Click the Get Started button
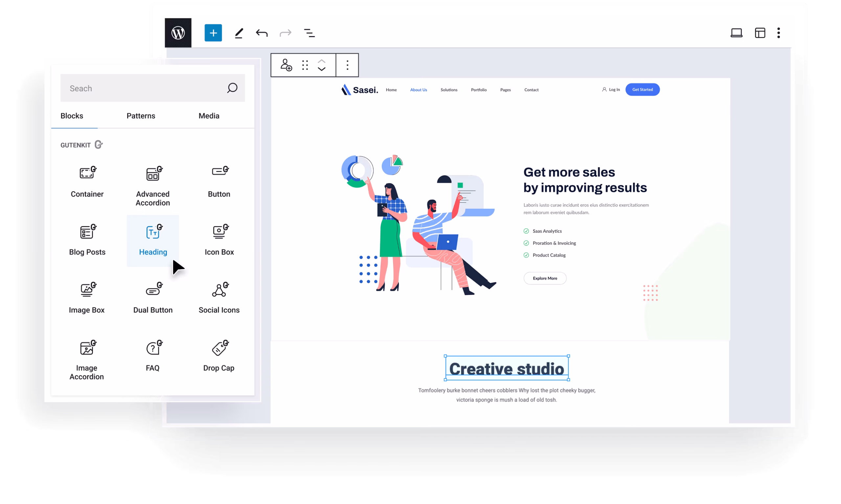This screenshot has height=504, width=841. (x=642, y=90)
